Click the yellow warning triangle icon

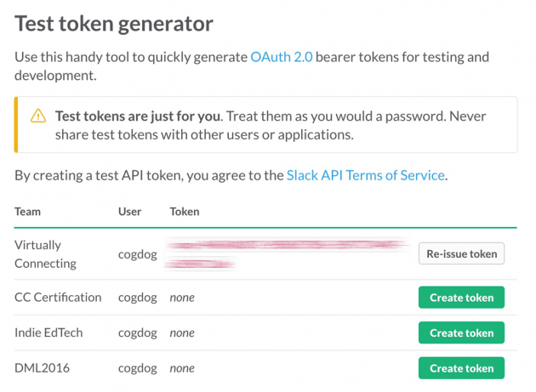coord(38,116)
